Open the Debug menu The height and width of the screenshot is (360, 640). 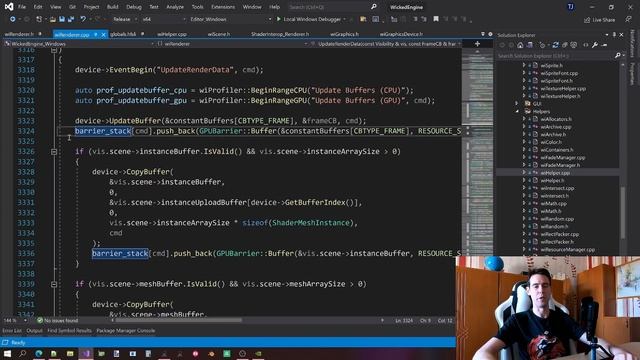133,7
